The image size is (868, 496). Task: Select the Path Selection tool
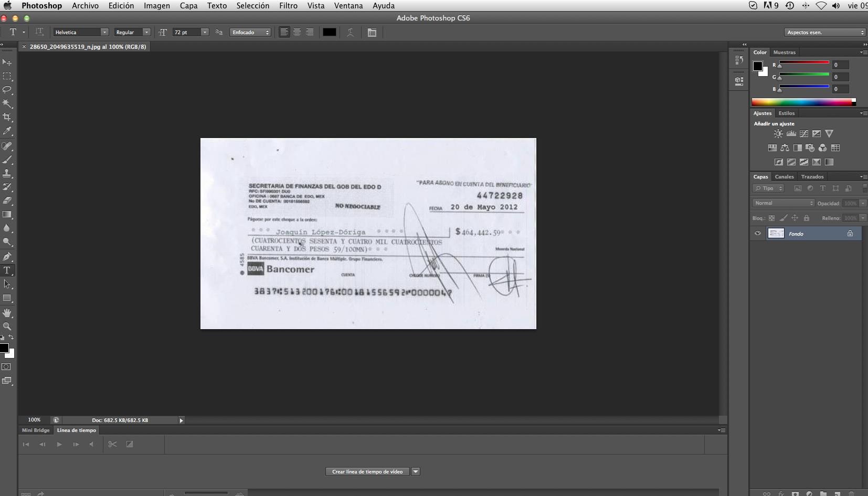(7, 284)
